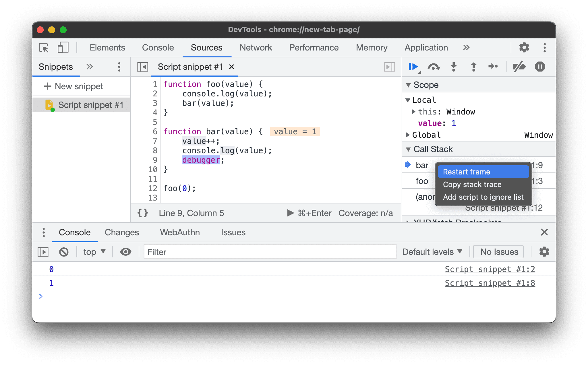Click the Step over next function call icon

[x=433, y=67]
